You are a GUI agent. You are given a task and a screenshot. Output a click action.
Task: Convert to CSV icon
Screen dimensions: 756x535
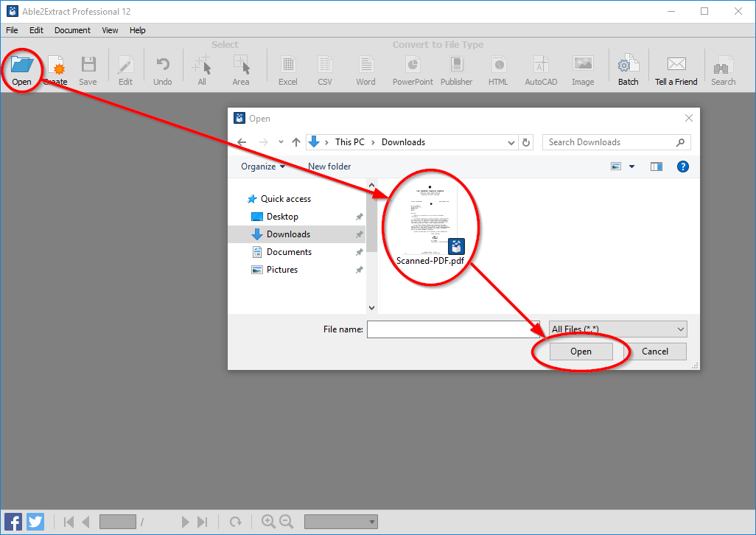coord(325,65)
